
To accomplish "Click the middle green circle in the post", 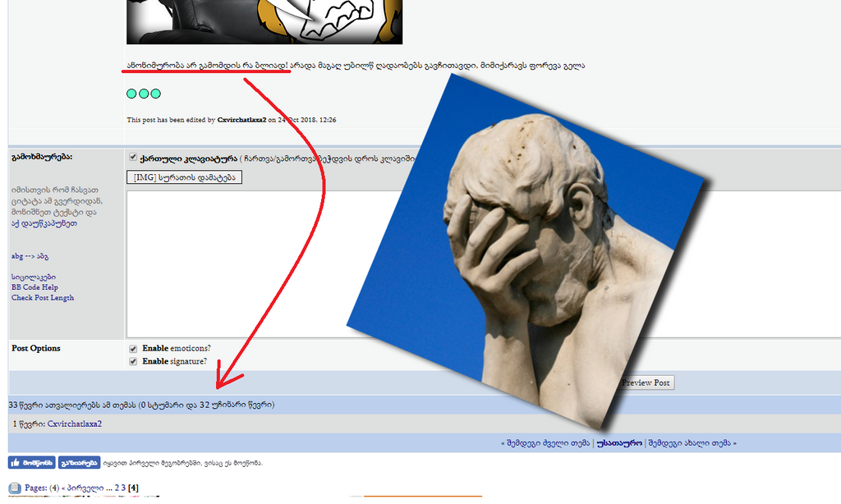I will (x=144, y=94).
